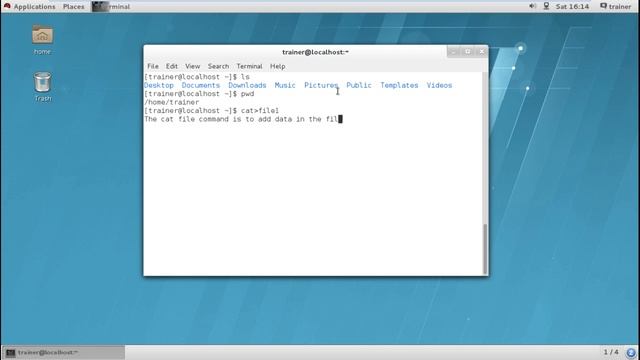Click the Terminal app entry in top bar

111,7
